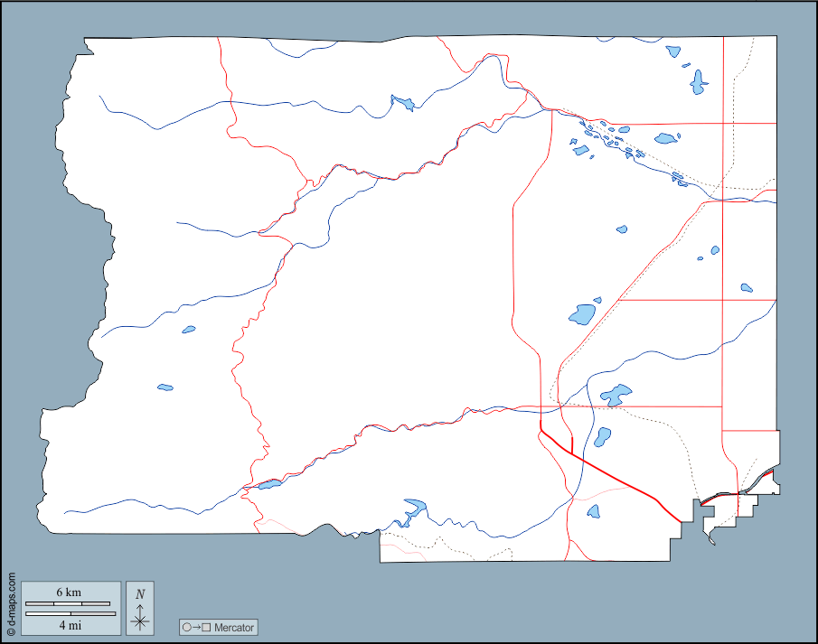Click the lake just north of the thick highway
Screen dimensions: 818x644
tap(603, 437)
